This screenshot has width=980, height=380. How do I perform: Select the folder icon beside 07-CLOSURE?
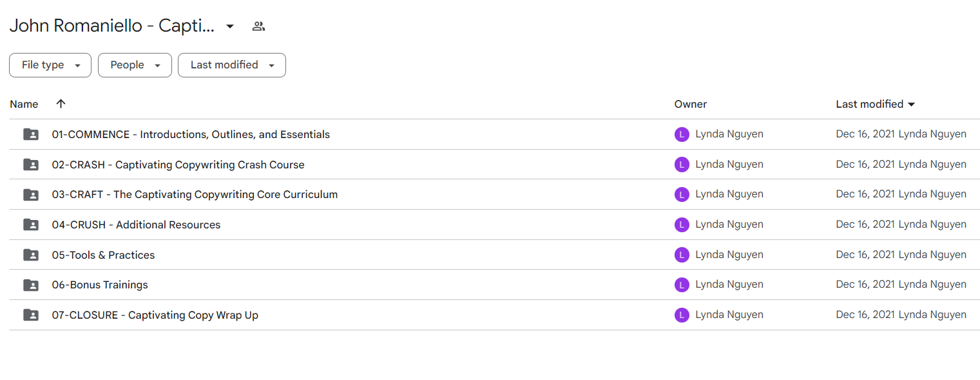click(31, 315)
